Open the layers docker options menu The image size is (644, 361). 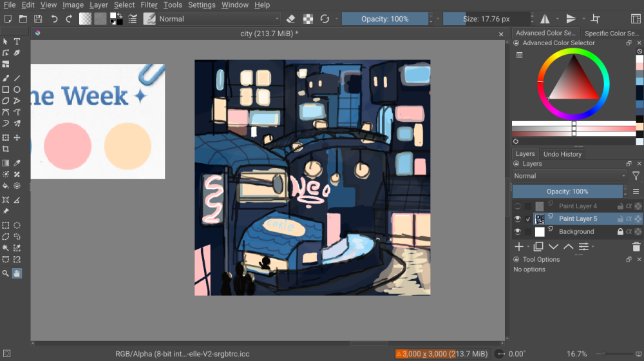point(636,191)
